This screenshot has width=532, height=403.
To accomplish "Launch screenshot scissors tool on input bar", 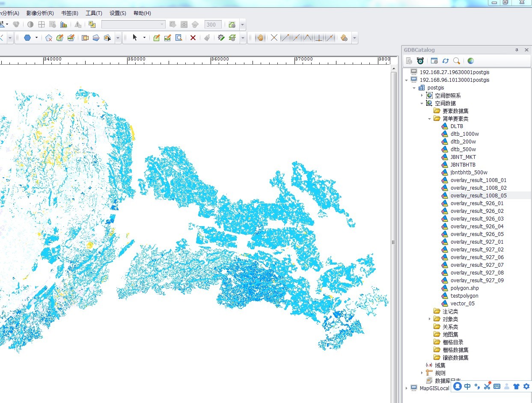I will coord(487,386).
